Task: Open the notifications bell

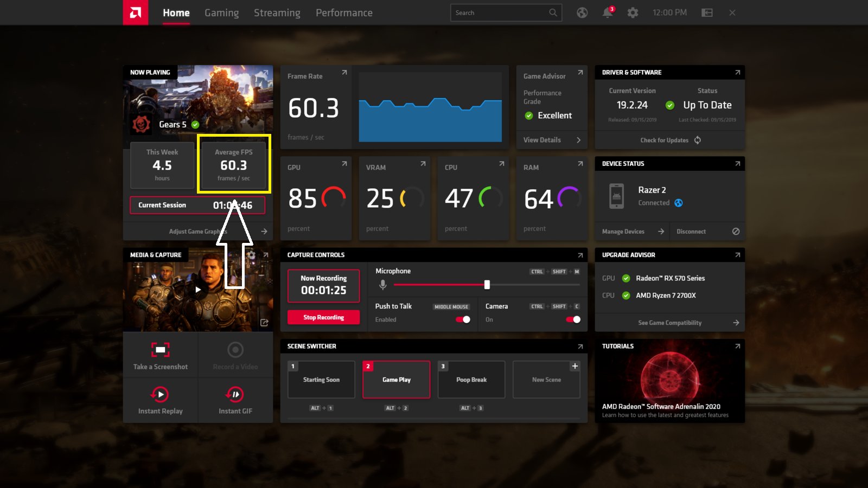Action: [x=607, y=12]
